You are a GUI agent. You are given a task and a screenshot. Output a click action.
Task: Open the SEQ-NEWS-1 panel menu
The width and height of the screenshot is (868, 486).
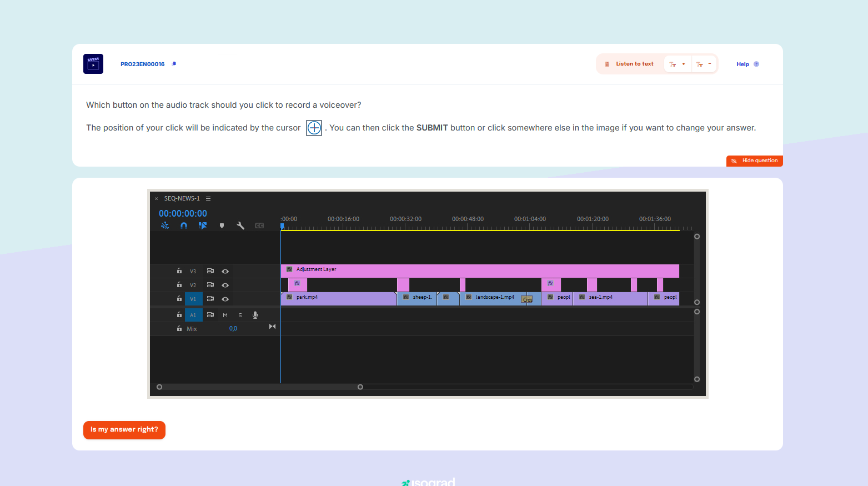tap(208, 198)
